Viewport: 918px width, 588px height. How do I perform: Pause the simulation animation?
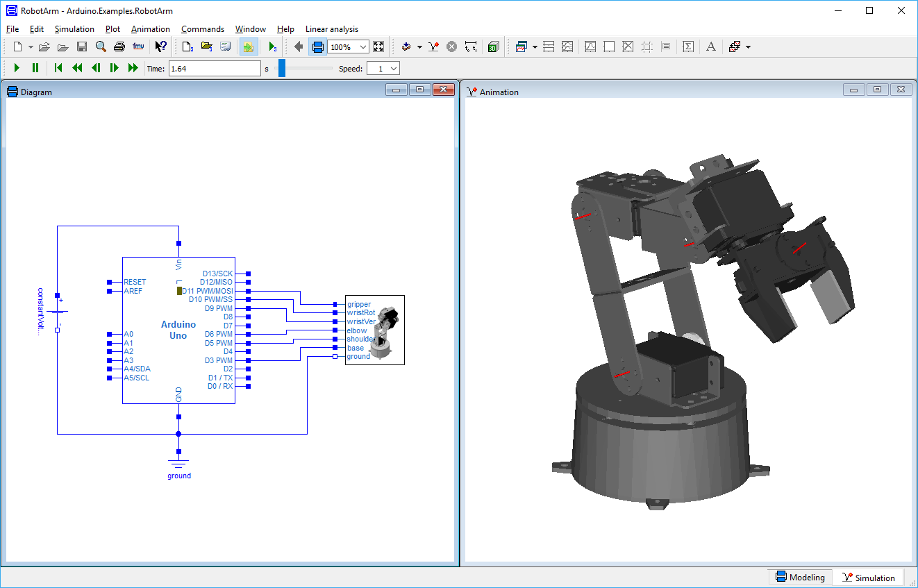[35, 68]
